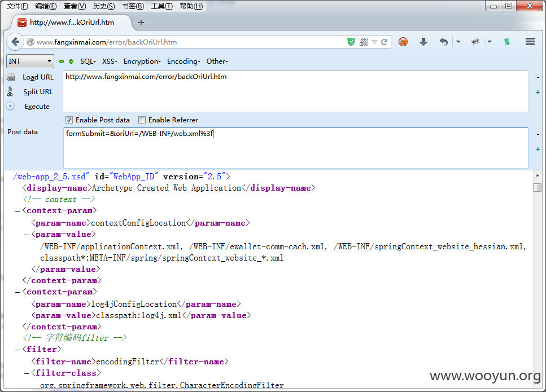Collapse the first param-value XML node

click(27, 235)
